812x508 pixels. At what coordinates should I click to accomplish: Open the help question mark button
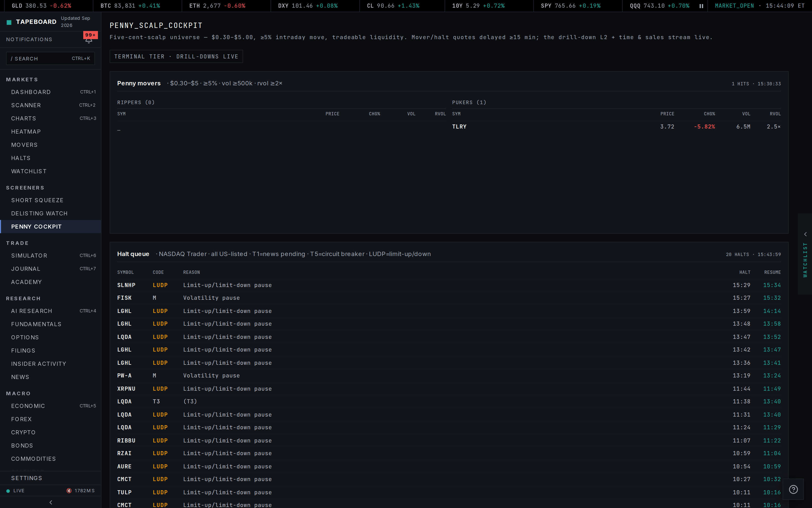coord(793,489)
